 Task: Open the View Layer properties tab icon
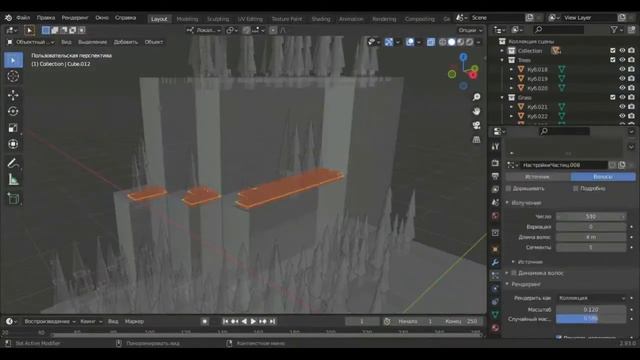495,189
